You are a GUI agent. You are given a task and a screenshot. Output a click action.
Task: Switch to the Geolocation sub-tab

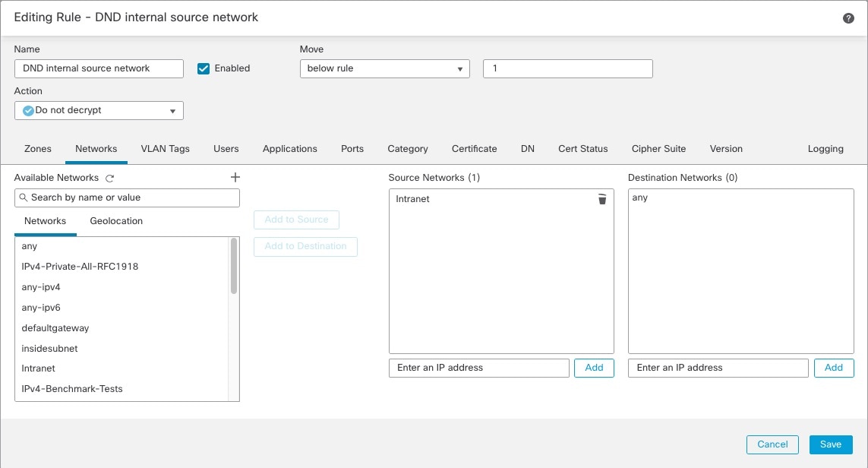116,221
